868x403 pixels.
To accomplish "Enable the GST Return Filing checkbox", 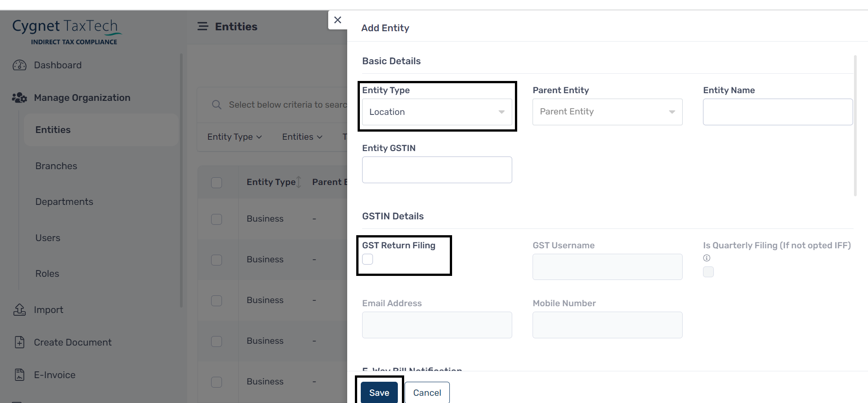I will pyautogui.click(x=368, y=259).
